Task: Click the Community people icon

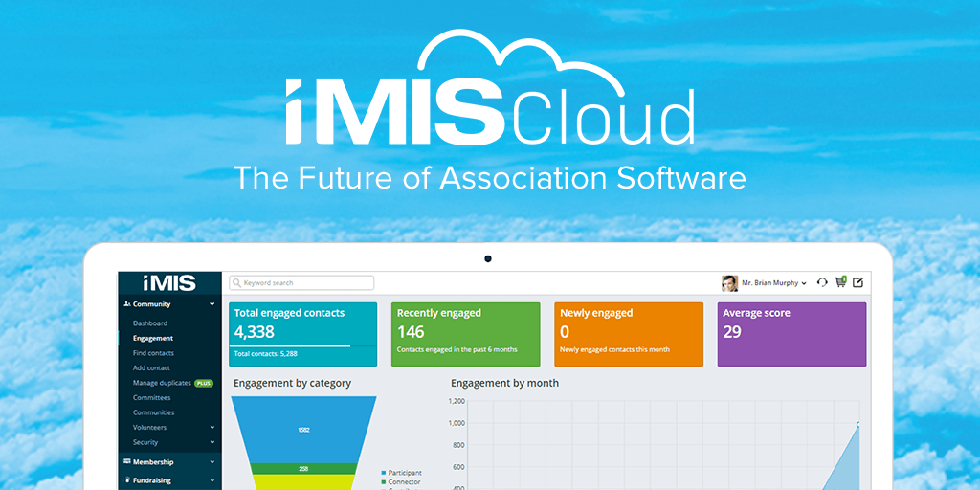Action: (x=127, y=304)
